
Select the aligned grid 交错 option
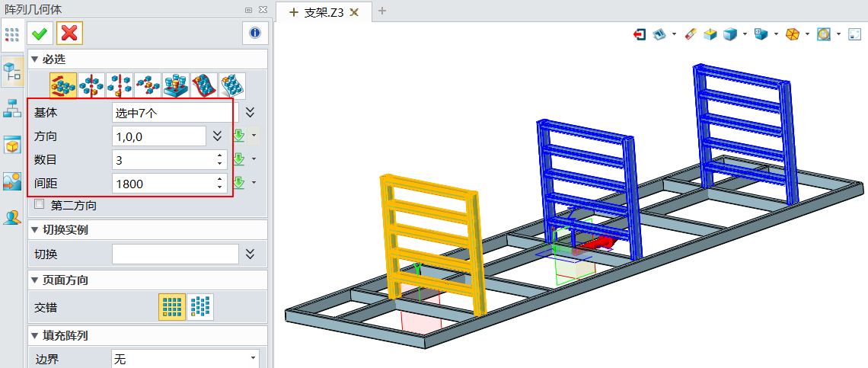171,307
